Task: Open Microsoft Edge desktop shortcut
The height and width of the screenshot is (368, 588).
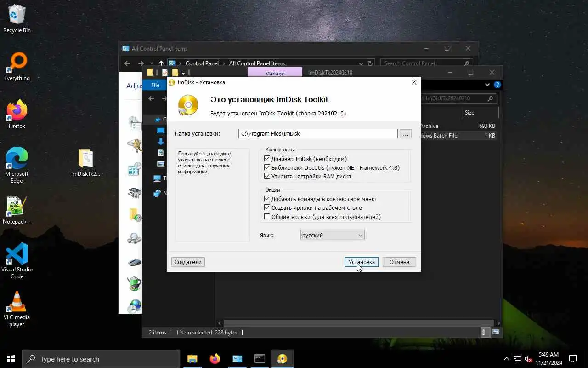Action: pyautogui.click(x=17, y=166)
